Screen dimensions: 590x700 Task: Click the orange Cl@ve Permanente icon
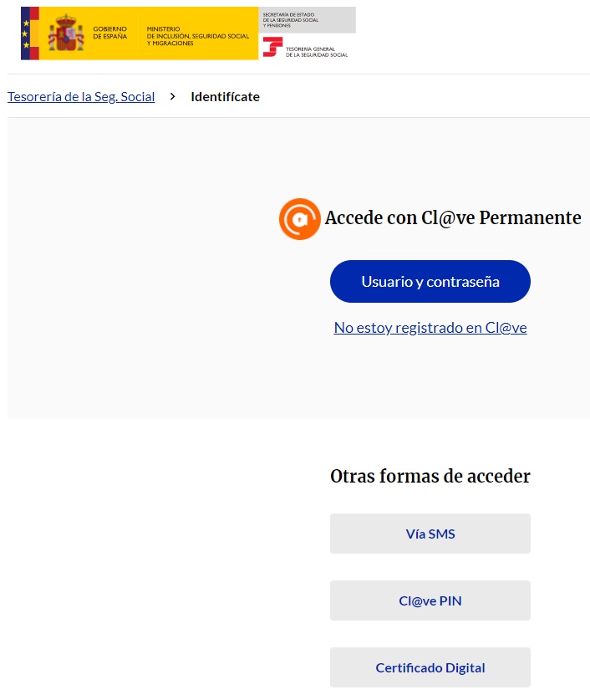coord(299,219)
